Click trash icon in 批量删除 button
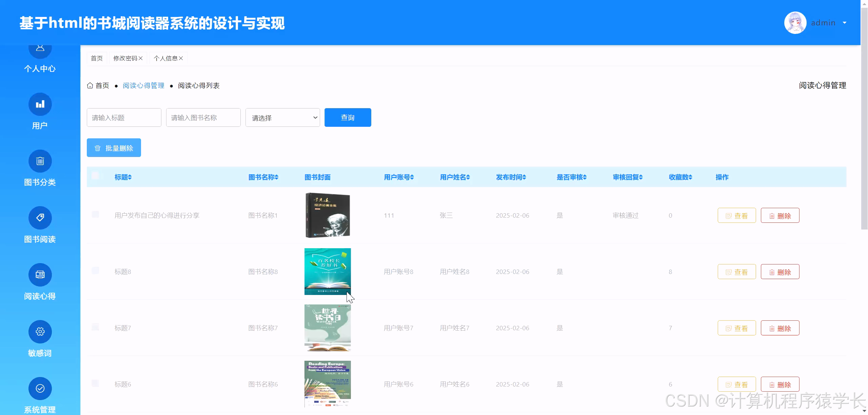This screenshot has width=868, height=415. (98, 148)
